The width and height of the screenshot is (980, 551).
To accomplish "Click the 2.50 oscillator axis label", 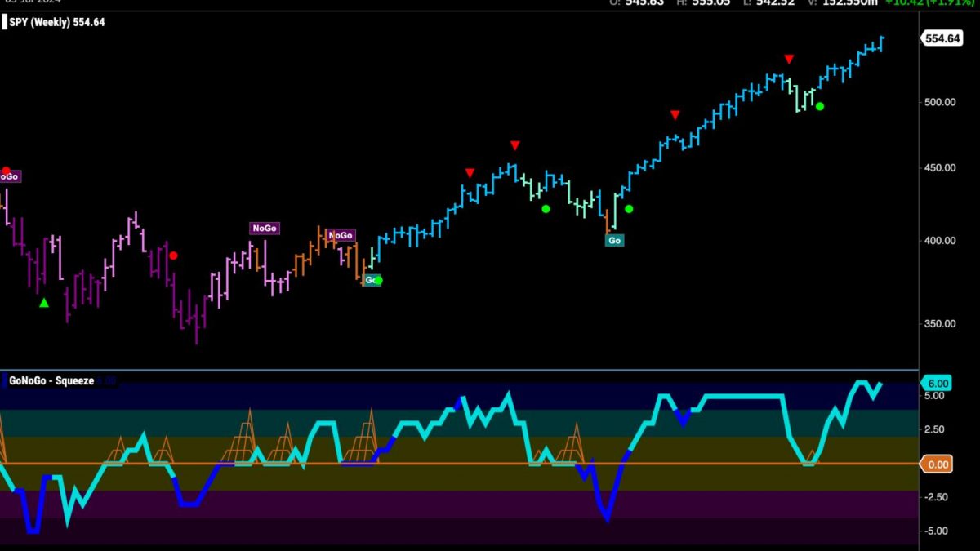I will click(x=935, y=429).
